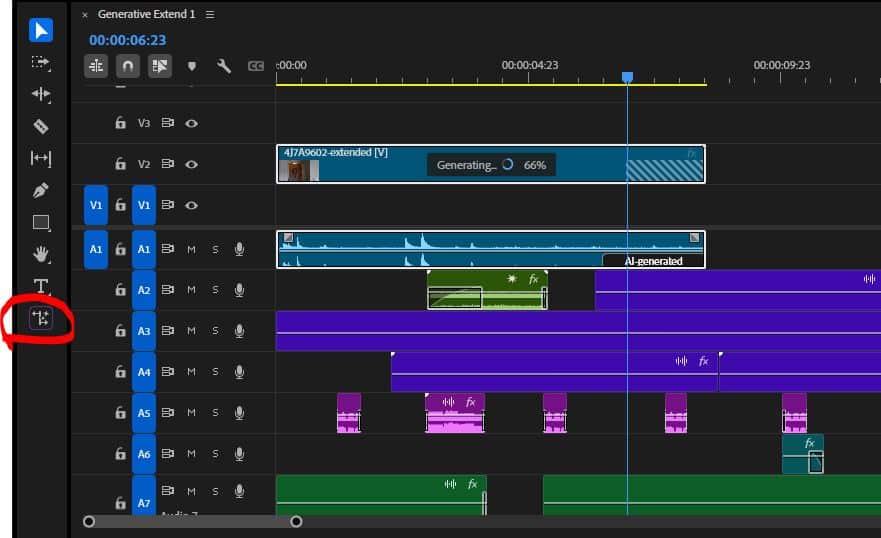Click the 00:00:06:23 playhead timecode
The width and height of the screenshot is (881, 538).
128,40
